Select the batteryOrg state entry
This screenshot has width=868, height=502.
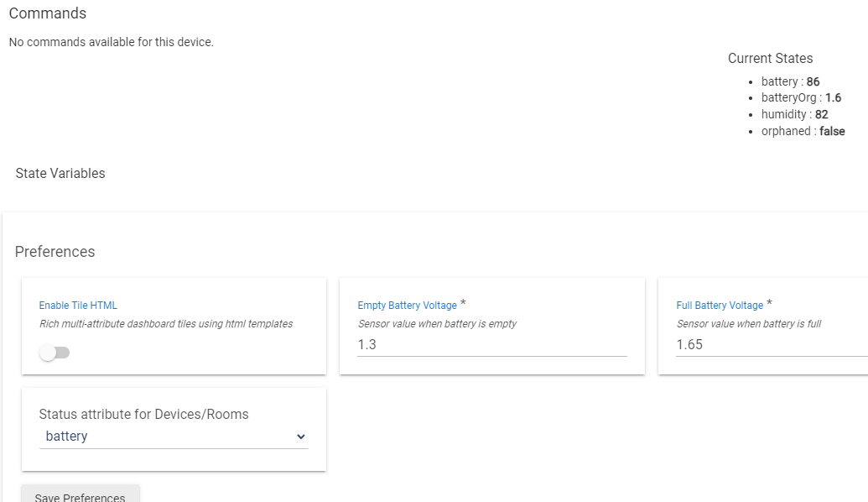pyautogui.click(x=801, y=98)
